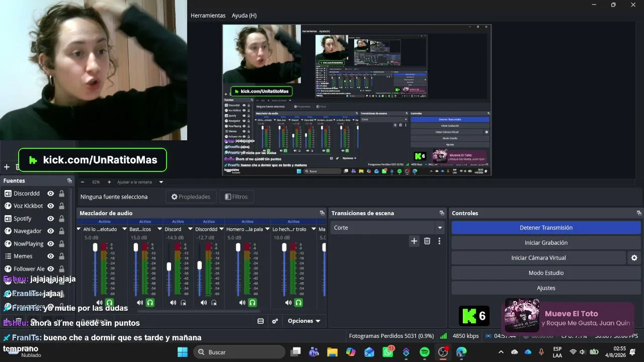This screenshot has width=644, height=362.
Task: Click Detener Transmisión button
Action: [546, 228]
